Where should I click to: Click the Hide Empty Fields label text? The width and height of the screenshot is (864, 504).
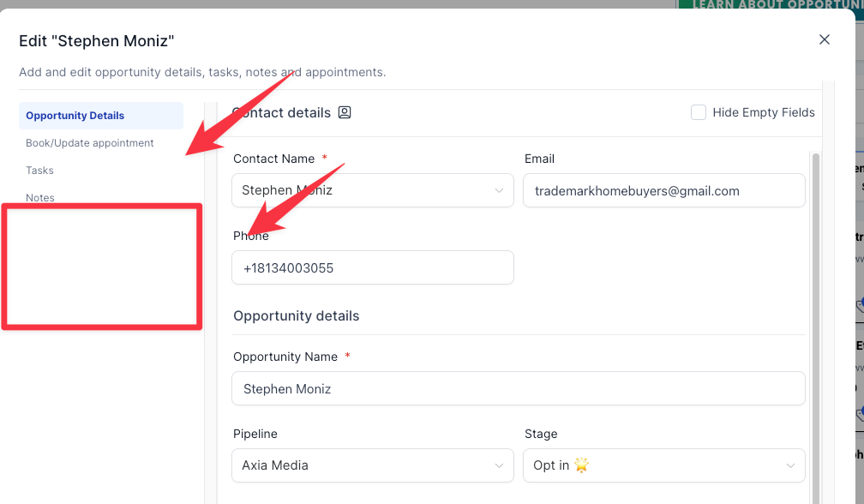click(763, 112)
